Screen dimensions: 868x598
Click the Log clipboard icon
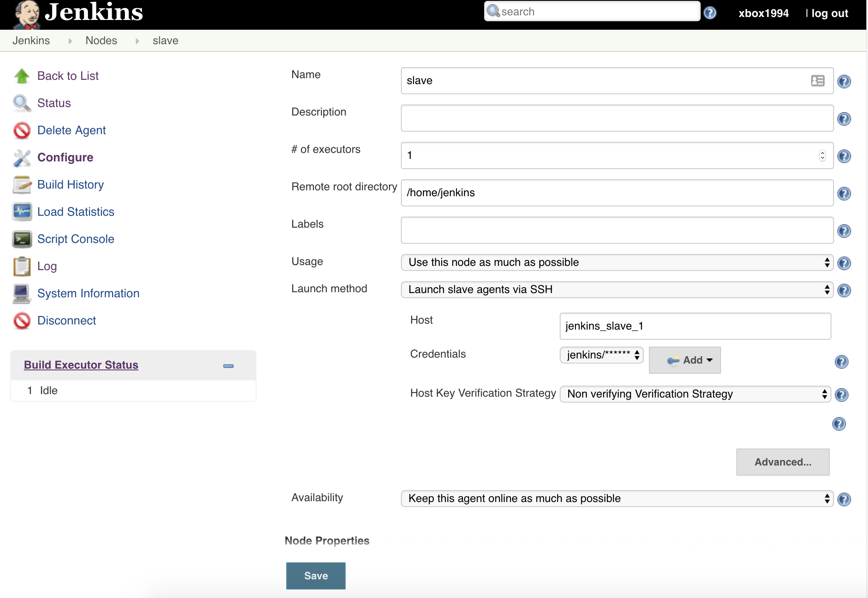click(22, 266)
